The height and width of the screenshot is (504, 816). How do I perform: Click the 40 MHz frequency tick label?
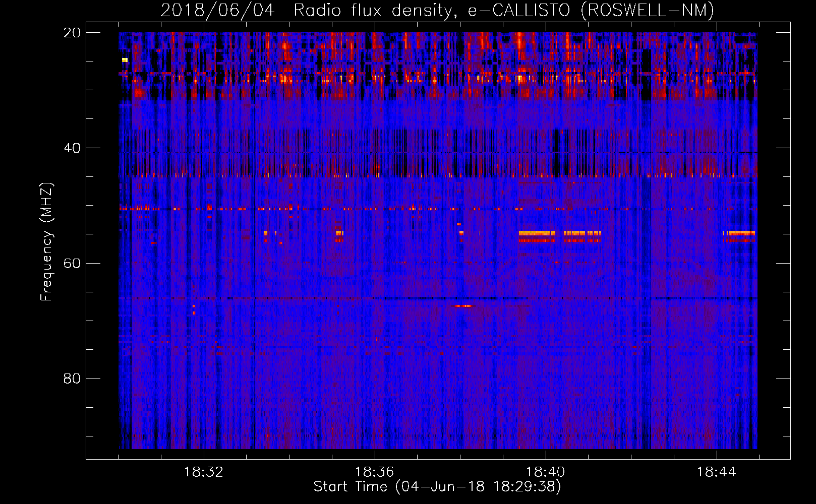[72, 148]
